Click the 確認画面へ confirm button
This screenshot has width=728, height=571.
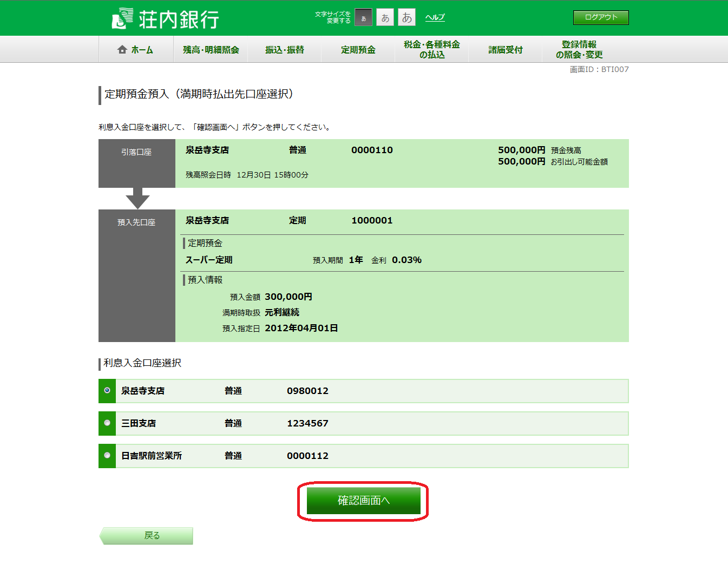pos(363,501)
